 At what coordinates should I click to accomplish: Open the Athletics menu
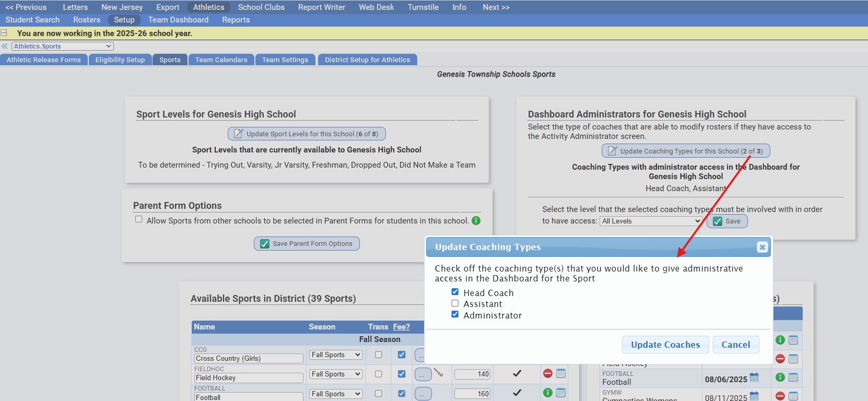pyautogui.click(x=208, y=7)
